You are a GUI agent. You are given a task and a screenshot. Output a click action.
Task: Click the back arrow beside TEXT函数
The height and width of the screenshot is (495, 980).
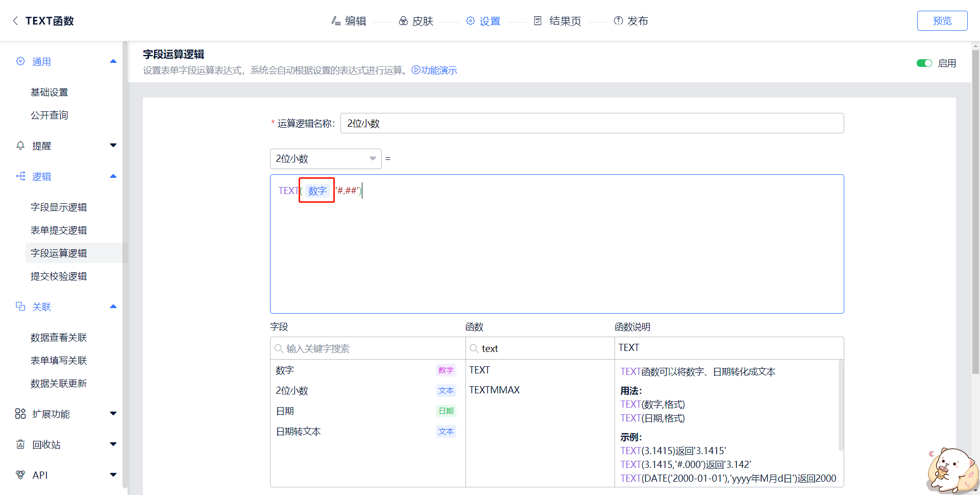(15, 21)
